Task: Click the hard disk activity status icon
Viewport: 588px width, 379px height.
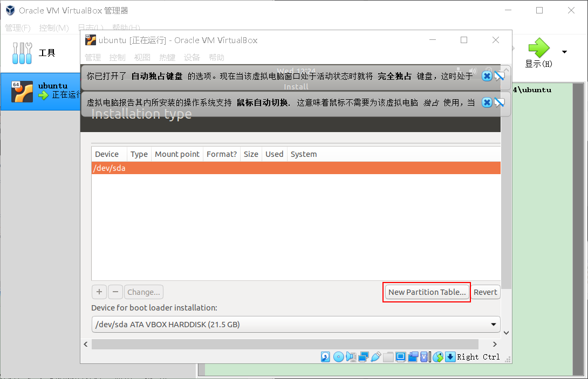Action: 325,357
